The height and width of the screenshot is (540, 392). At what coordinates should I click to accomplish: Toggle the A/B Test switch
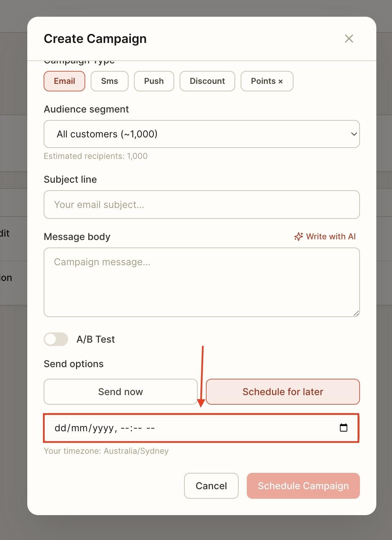pyautogui.click(x=56, y=339)
